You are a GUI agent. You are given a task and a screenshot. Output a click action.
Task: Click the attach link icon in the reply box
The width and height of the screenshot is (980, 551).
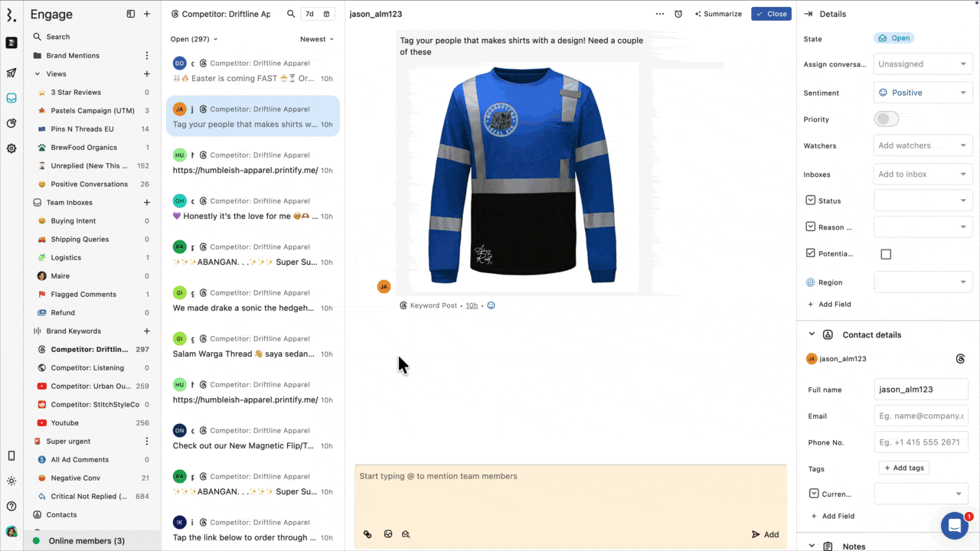click(x=367, y=534)
